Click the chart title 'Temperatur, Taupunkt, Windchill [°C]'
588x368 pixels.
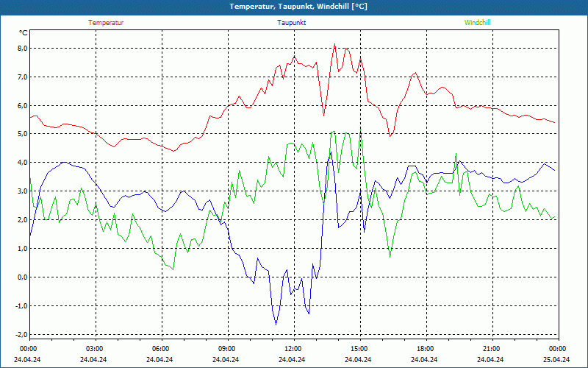[298, 7]
